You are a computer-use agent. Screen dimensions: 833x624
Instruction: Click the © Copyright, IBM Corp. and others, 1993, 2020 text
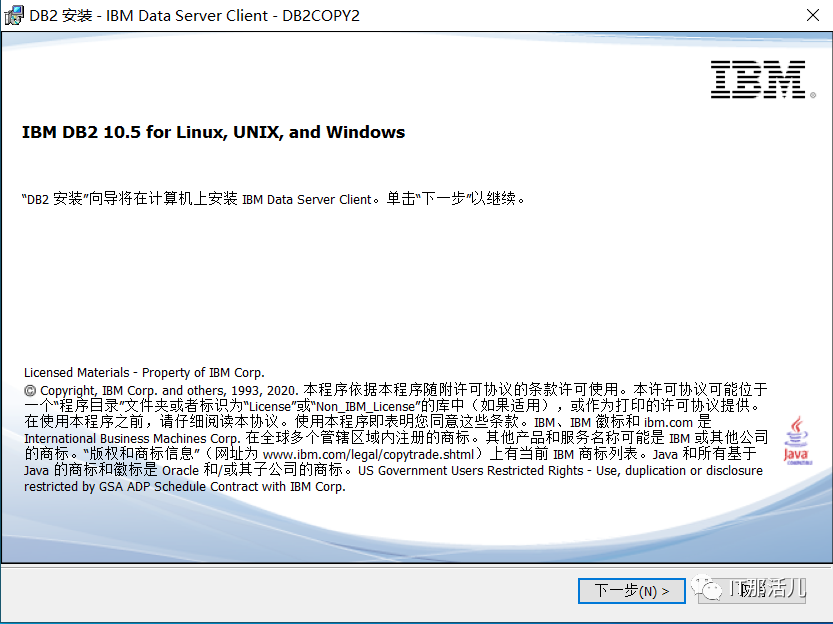coord(162,390)
